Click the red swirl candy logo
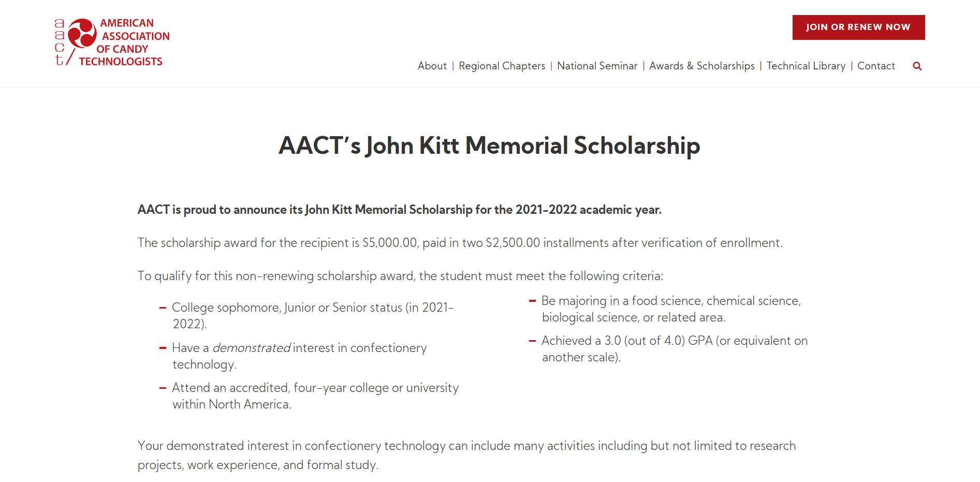 pyautogui.click(x=82, y=33)
